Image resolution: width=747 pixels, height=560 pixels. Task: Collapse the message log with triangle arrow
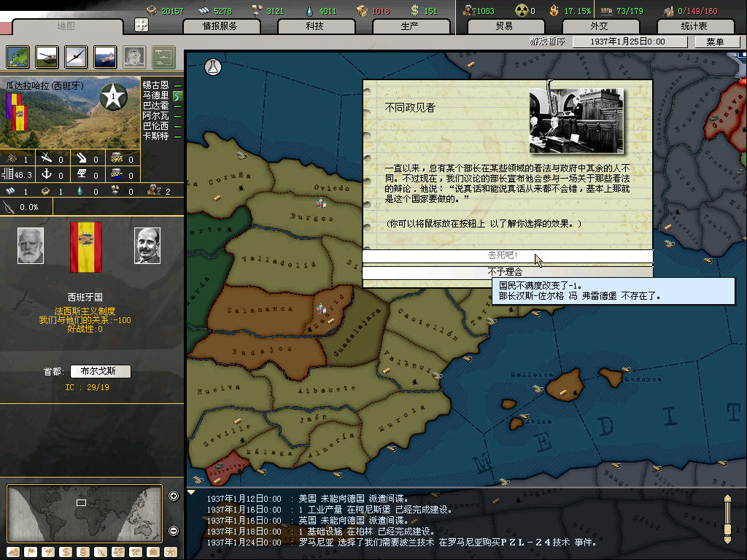[x=191, y=492]
